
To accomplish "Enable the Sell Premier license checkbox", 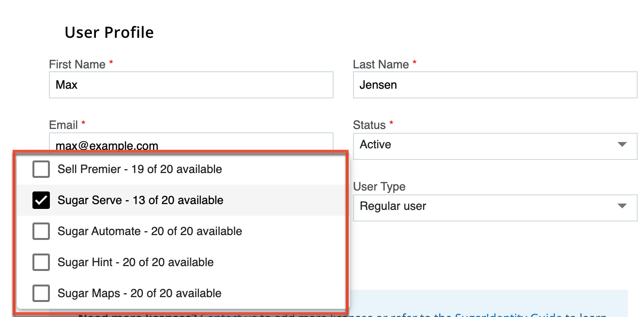I will point(41,169).
